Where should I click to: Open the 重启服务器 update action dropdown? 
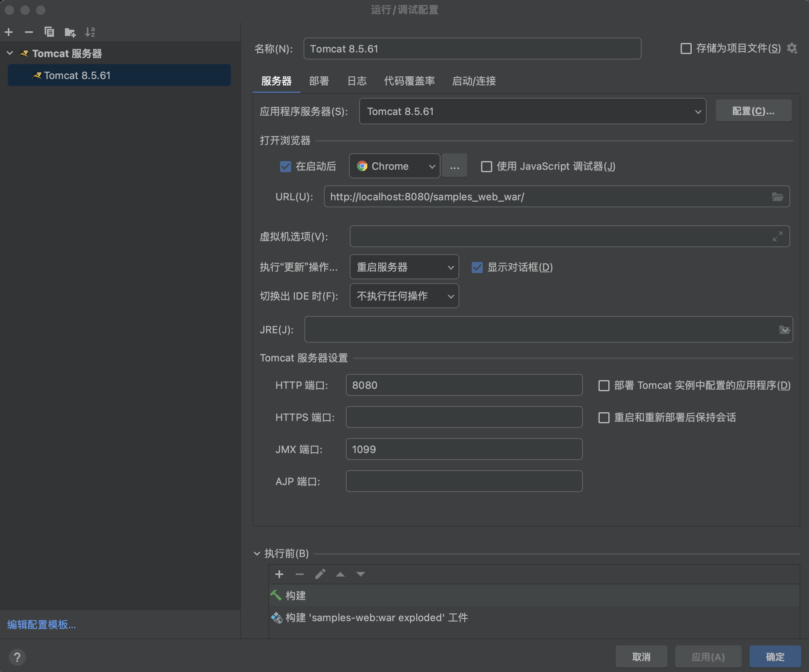click(x=404, y=267)
